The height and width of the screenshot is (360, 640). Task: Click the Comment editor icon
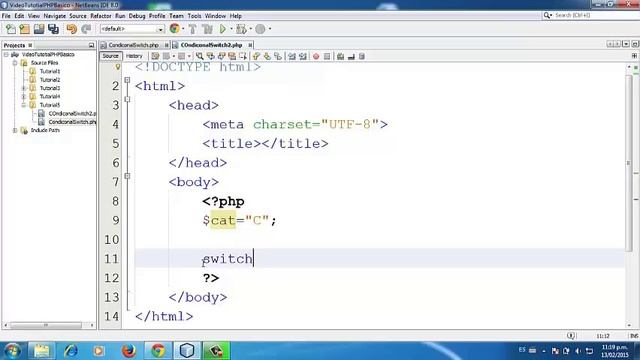click(340, 56)
